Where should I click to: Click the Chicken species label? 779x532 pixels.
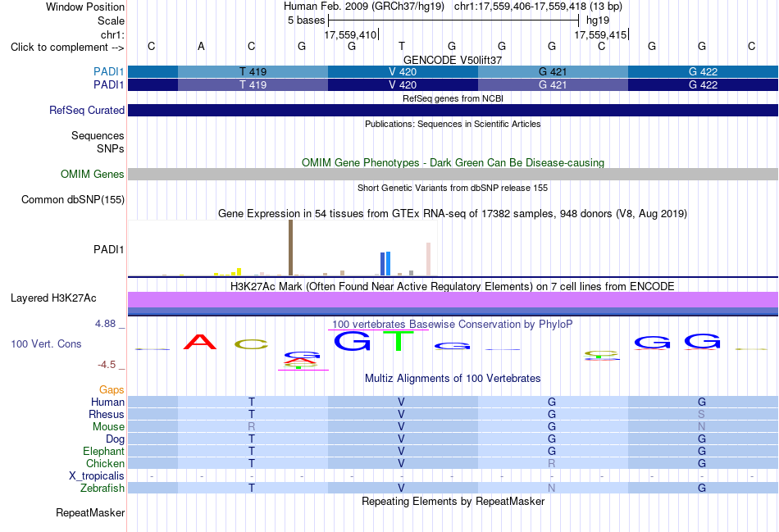click(x=105, y=463)
